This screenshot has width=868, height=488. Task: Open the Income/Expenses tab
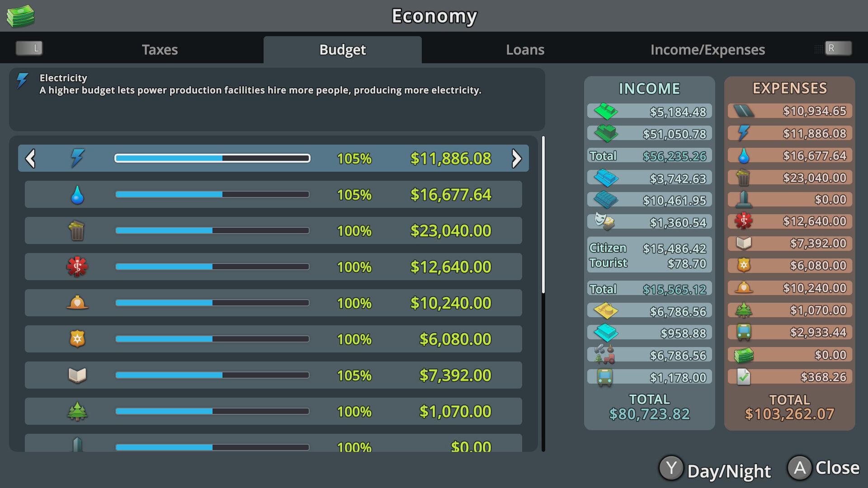(708, 50)
